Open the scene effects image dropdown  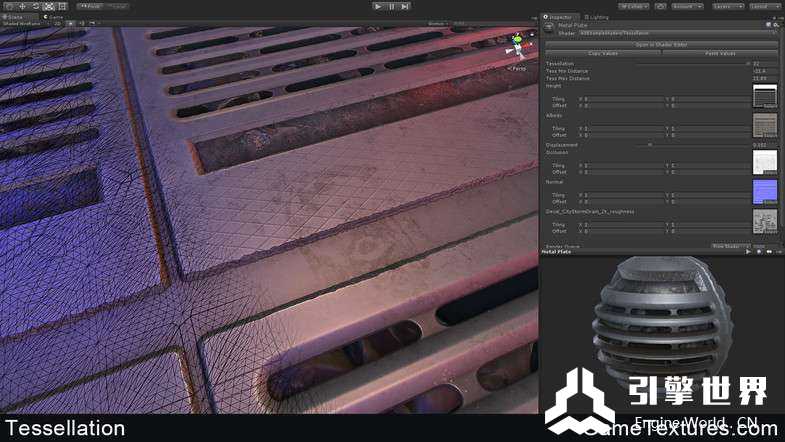pos(93,24)
